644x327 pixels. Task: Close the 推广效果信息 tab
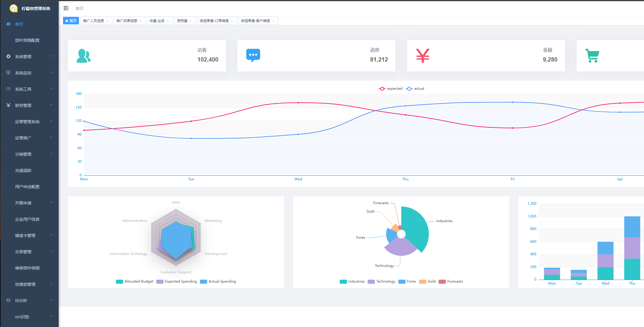pyautogui.click(x=141, y=21)
